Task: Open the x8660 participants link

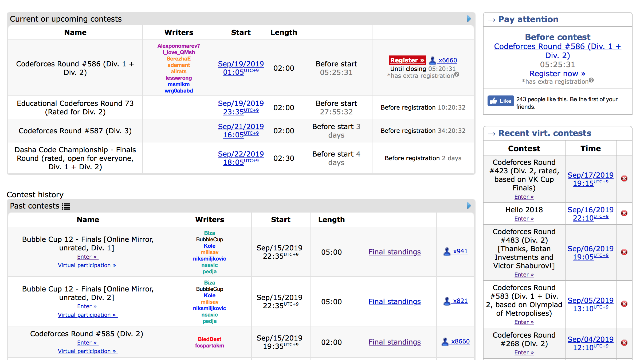Action: pyautogui.click(x=460, y=341)
